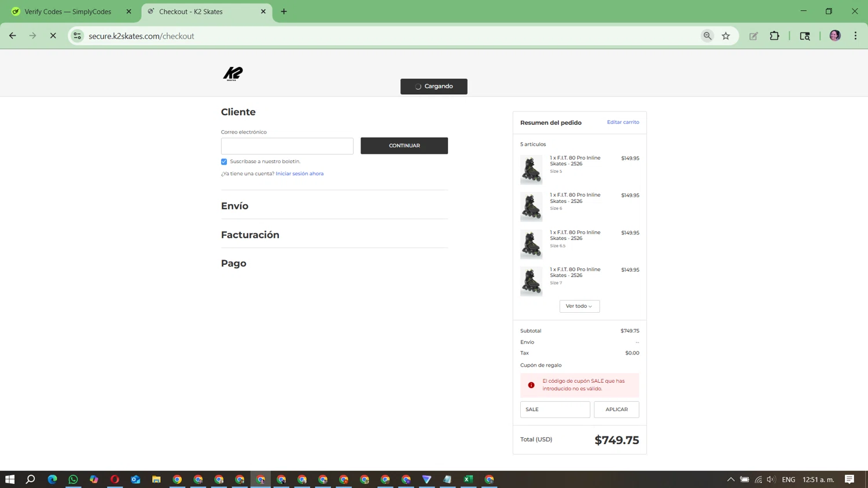Image resolution: width=868 pixels, height=488 pixels.
Task: Open the Windows notification center
Action: tap(849, 479)
